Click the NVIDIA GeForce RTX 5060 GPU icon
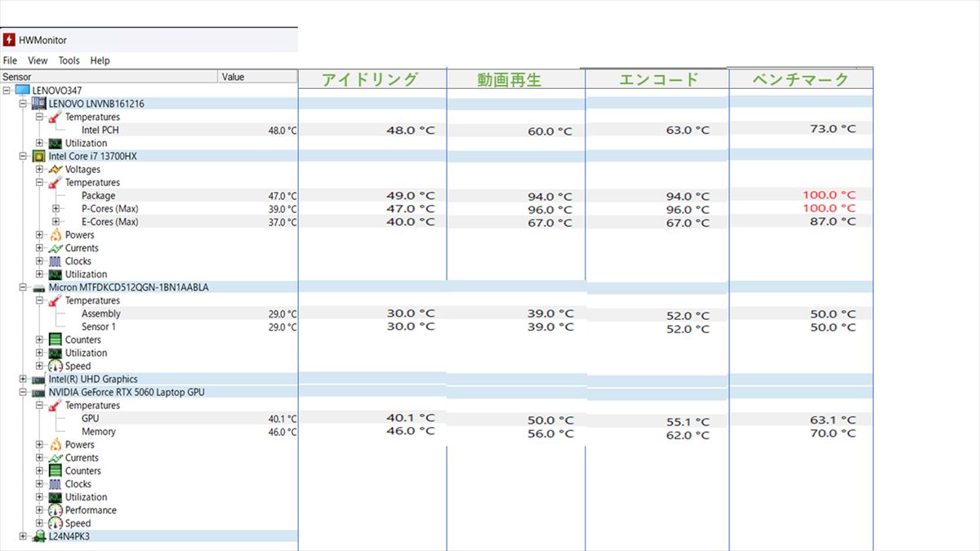Image resolution: width=980 pixels, height=551 pixels. (38, 393)
